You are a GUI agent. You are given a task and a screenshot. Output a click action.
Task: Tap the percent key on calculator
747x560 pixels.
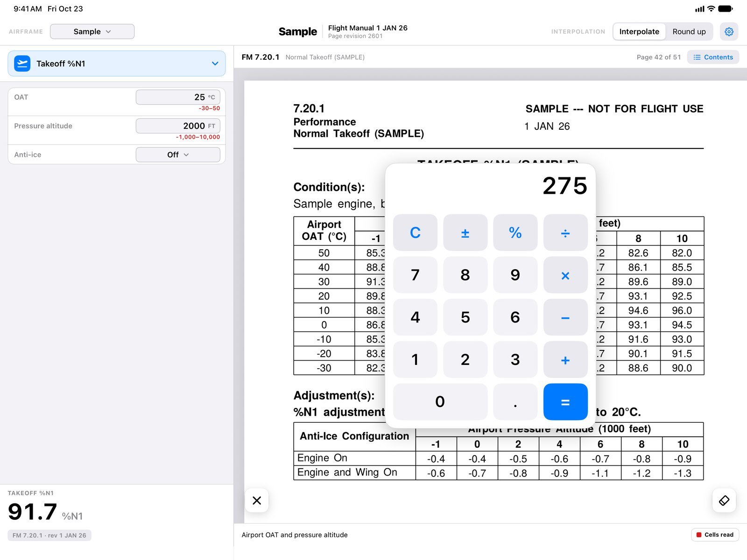tap(515, 232)
